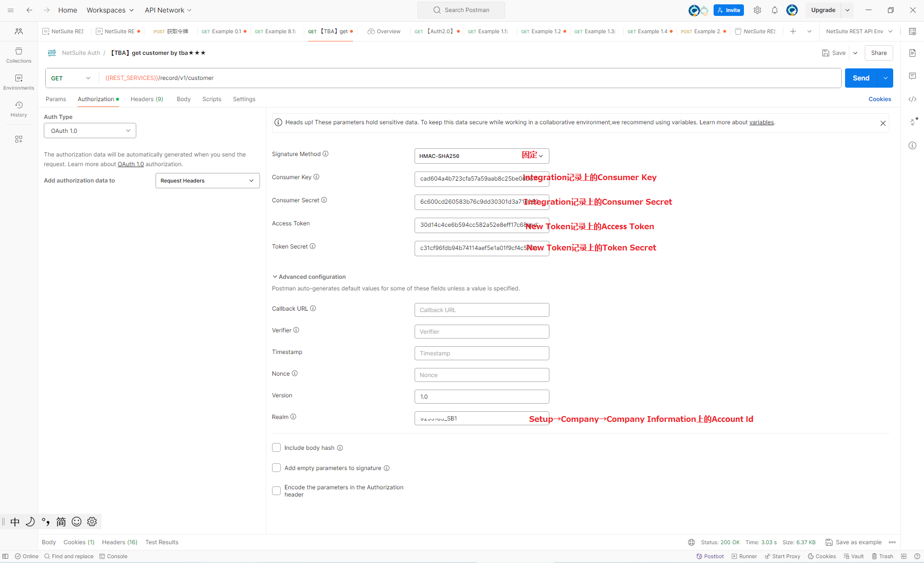
Task: Open the code snippet panel icon
Action: [912, 99]
